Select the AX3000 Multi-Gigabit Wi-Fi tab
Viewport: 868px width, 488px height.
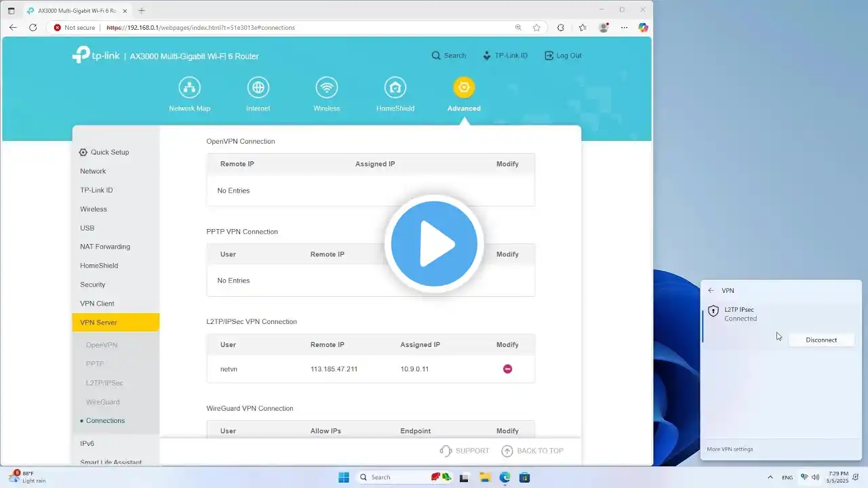77,11
